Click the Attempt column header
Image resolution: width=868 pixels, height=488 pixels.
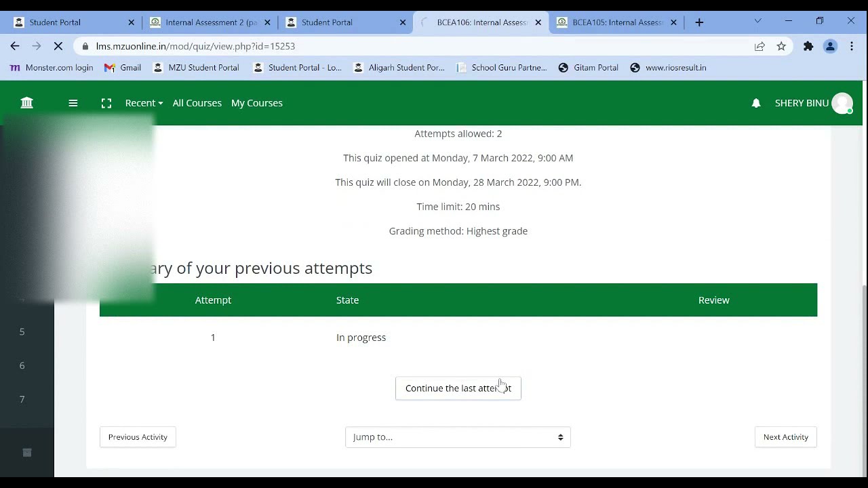[x=213, y=300]
